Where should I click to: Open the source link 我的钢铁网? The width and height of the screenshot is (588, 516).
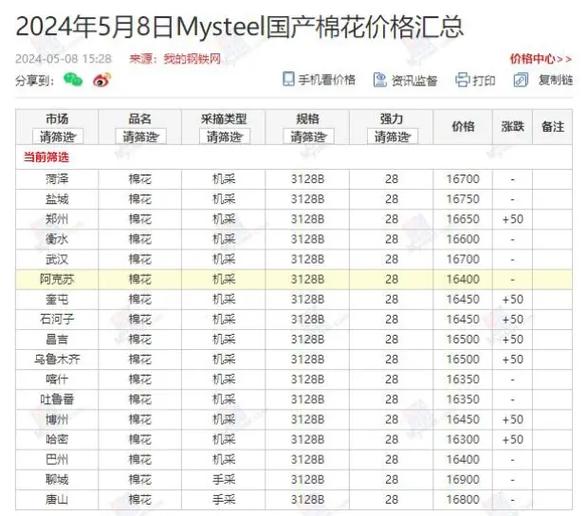tap(192, 58)
